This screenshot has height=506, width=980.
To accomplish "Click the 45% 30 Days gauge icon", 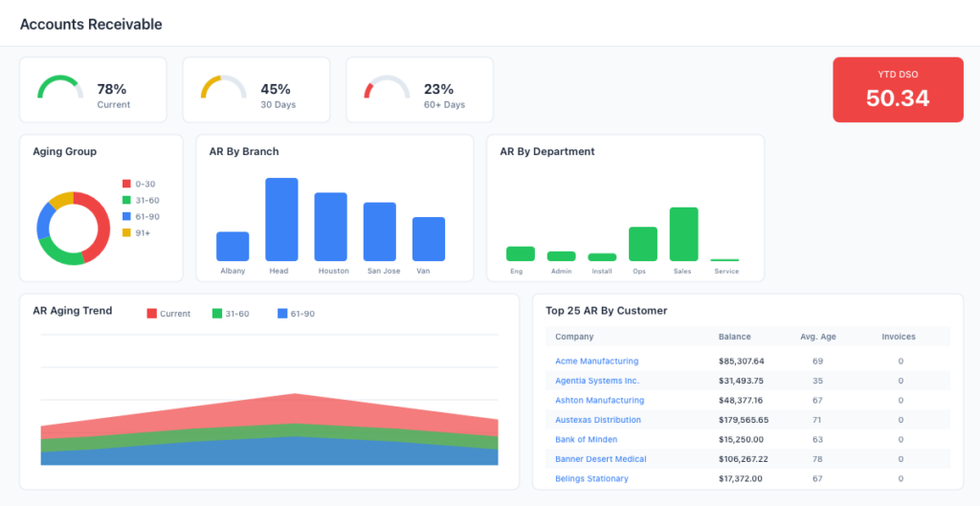I will tap(223, 87).
